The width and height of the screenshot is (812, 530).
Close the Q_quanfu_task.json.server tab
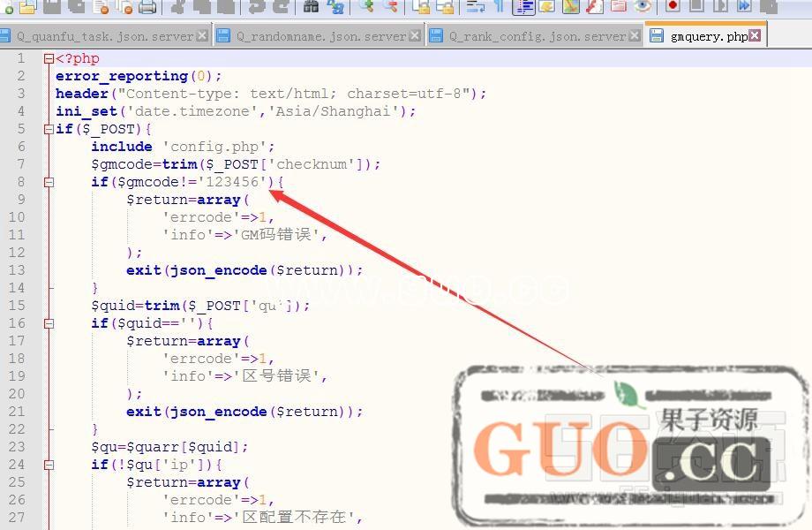coord(203,36)
